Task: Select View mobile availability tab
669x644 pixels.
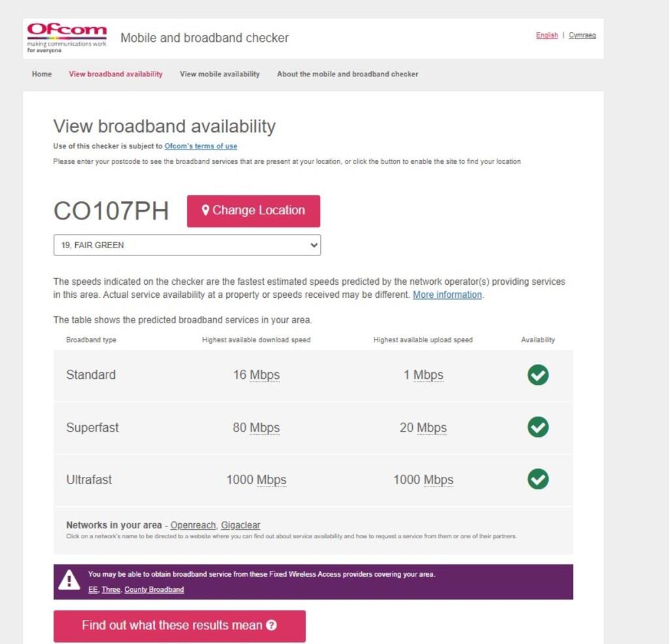Action: 220,74
